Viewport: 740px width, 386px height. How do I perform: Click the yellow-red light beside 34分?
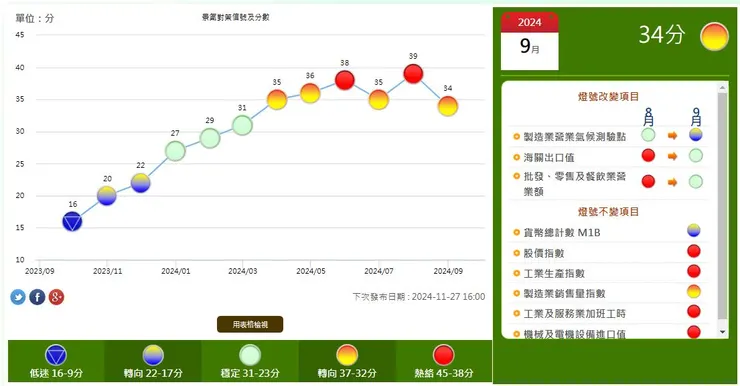point(714,37)
